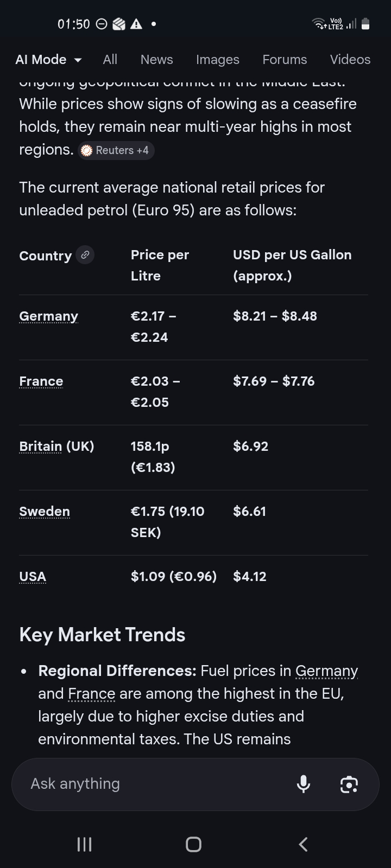The image size is (391, 868).
Task: Tap France link in Key Market Trends
Action: click(92, 694)
